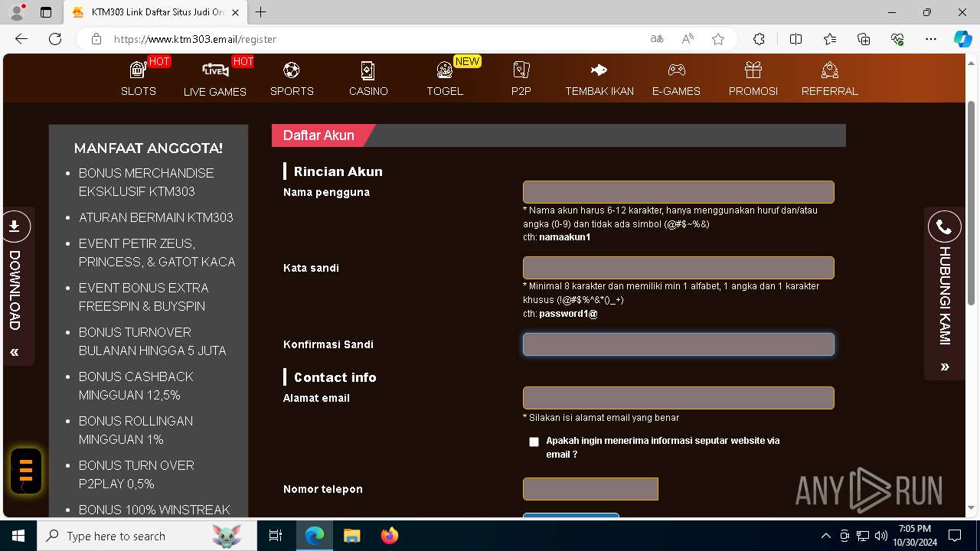The image size is (980, 551).
Task: Open read aloud icon in address bar
Action: [688, 39]
